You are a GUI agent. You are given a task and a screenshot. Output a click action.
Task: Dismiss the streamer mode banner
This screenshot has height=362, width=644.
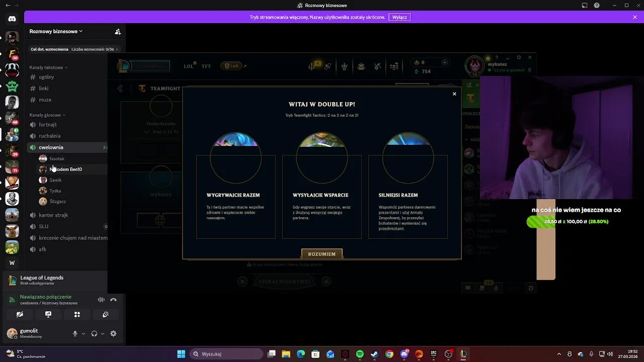click(x=635, y=17)
